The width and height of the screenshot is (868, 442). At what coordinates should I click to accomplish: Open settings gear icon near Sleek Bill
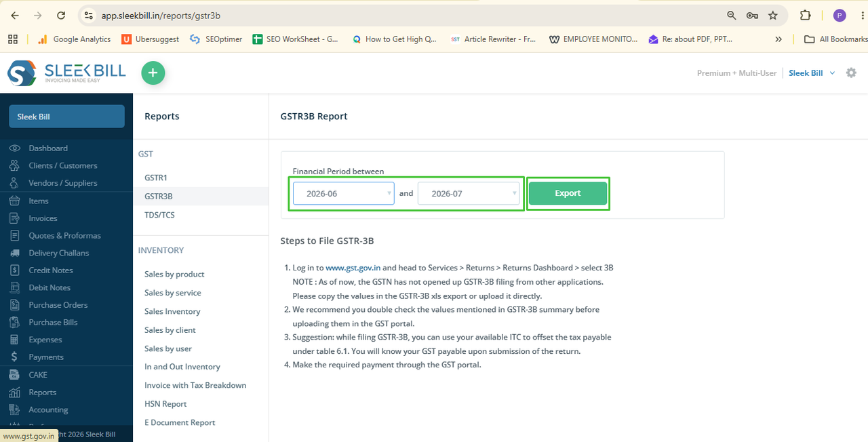851,73
